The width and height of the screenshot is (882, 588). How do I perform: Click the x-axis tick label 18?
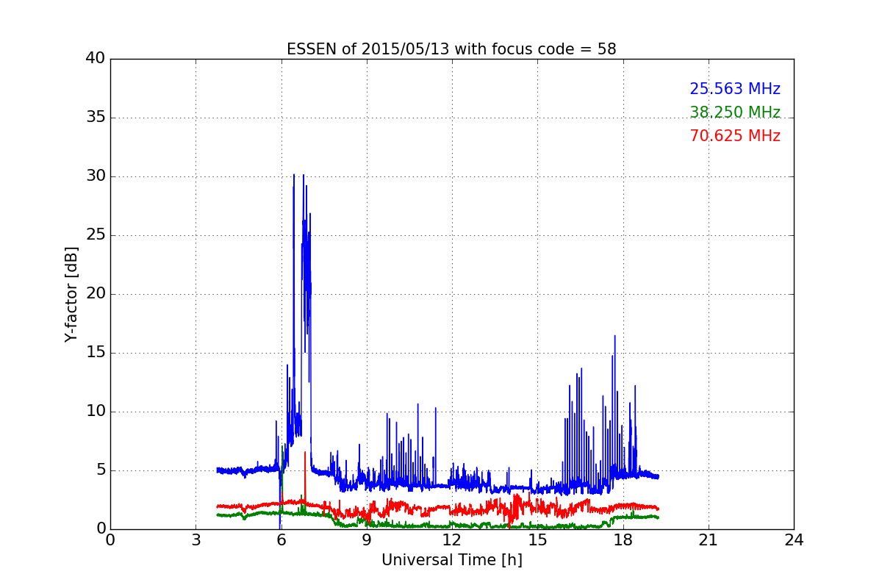click(x=623, y=540)
